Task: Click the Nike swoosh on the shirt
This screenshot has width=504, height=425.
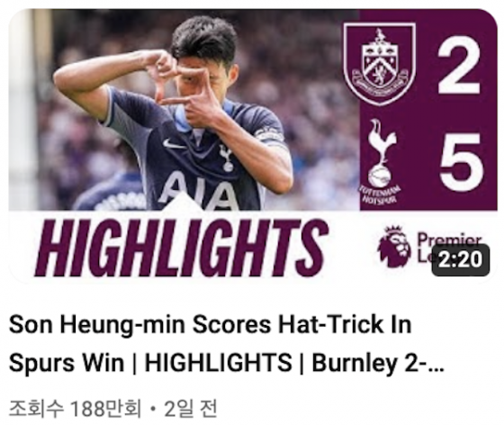Action: pos(175,144)
